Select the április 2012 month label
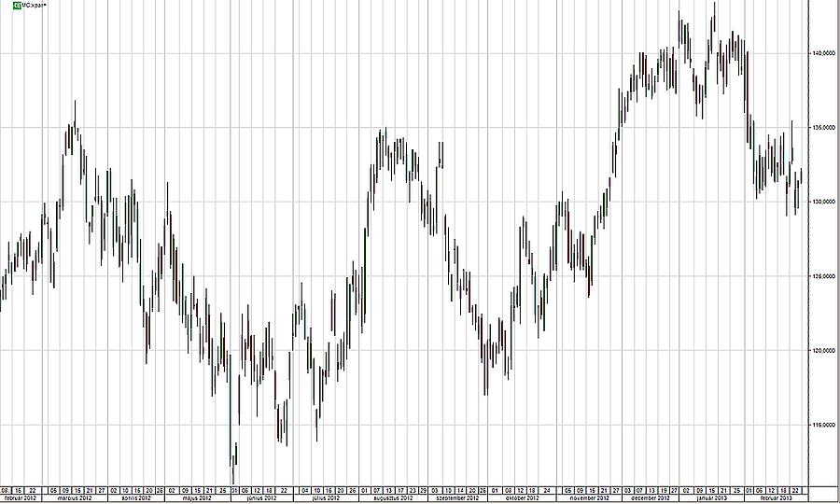This screenshot has height=504, width=840. point(136,498)
